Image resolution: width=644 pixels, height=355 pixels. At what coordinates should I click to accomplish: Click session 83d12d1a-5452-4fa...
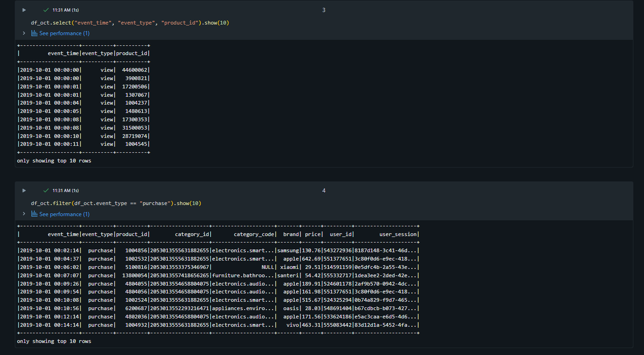coord(386,325)
